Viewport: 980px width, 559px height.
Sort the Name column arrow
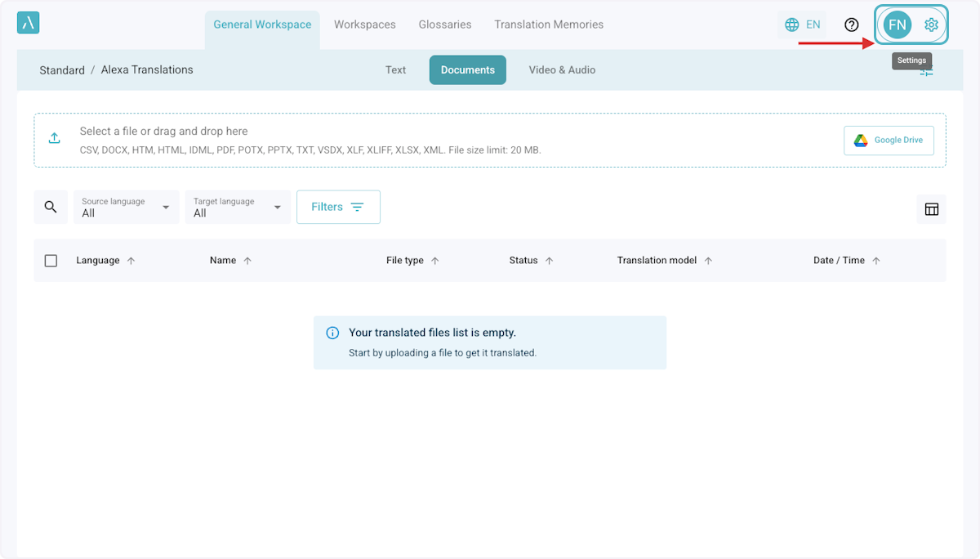pos(247,261)
